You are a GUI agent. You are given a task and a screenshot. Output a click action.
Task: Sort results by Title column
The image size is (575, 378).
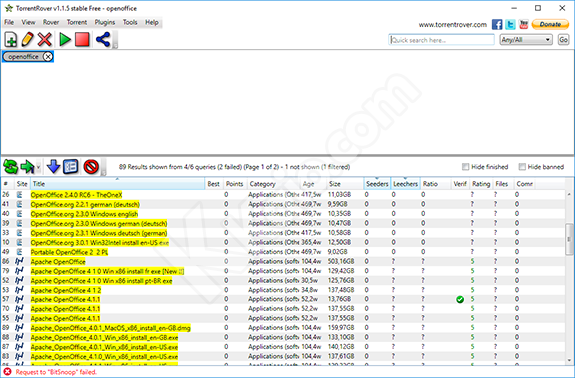(117, 184)
